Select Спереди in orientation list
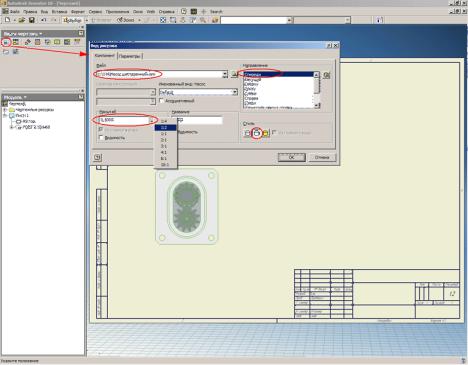This screenshot has height=365, width=468. click(279, 74)
